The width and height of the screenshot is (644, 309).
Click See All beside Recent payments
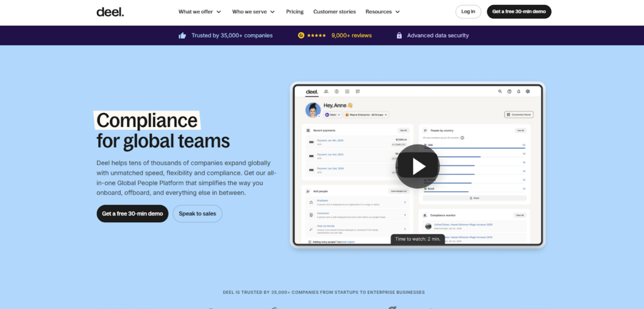403,131
